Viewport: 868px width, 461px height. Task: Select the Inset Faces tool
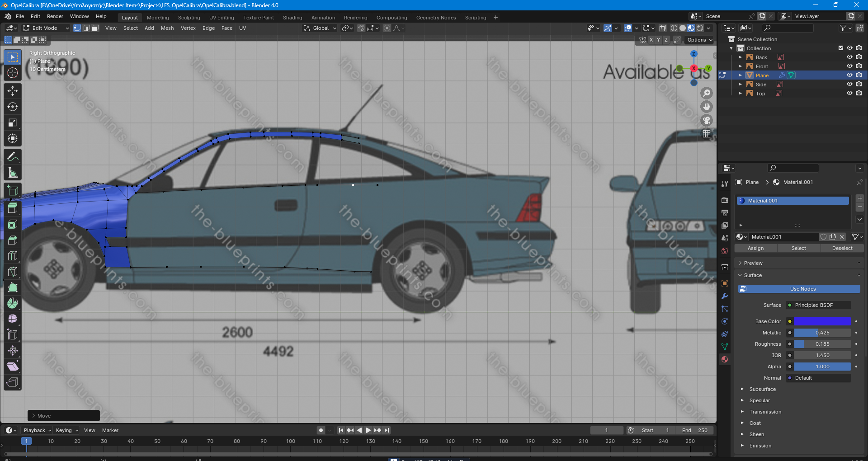[x=13, y=224]
